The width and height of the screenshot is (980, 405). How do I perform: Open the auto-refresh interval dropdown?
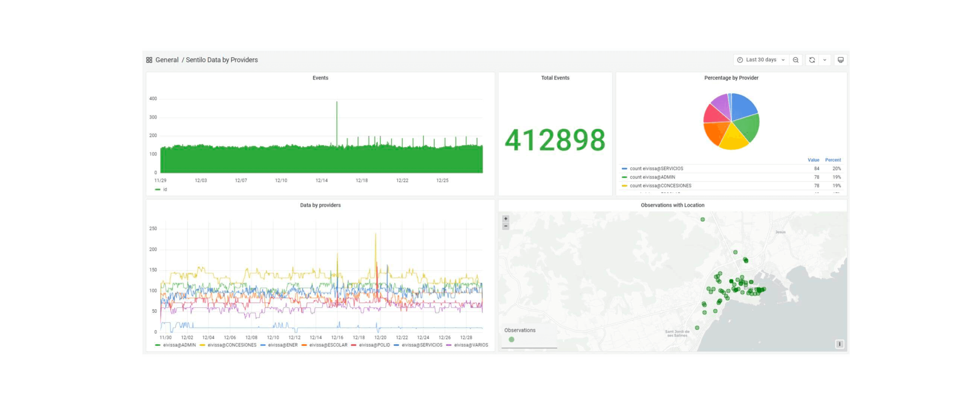tap(824, 60)
